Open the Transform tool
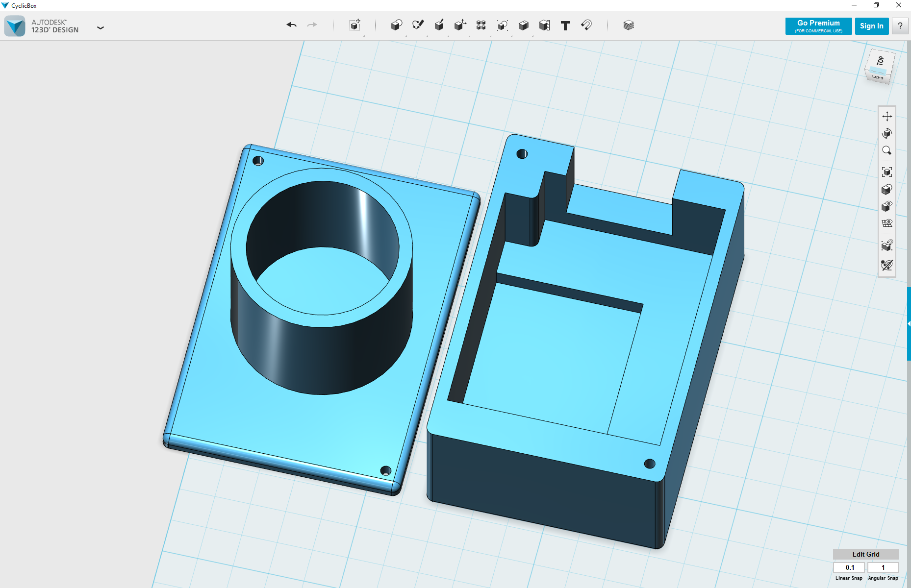The image size is (911, 588). pyautogui.click(x=355, y=25)
